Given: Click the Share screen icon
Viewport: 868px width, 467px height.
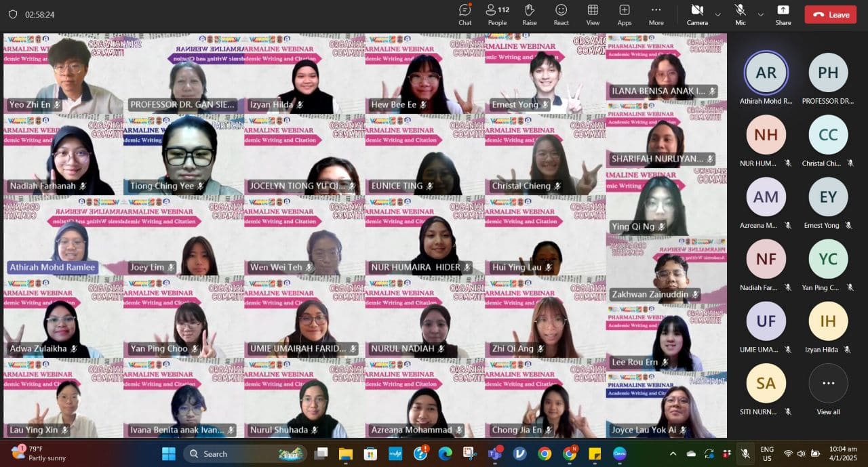Looking at the screenshot, I should pos(783,14).
